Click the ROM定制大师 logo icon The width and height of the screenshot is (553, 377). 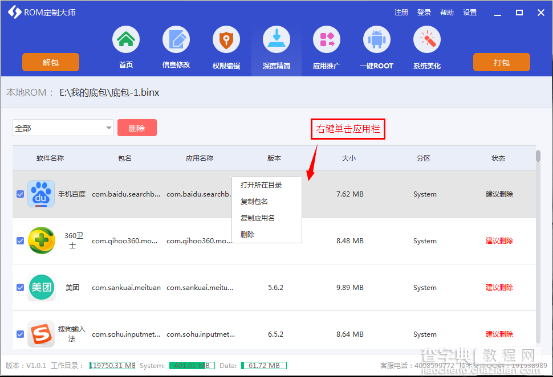coord(14,12)
